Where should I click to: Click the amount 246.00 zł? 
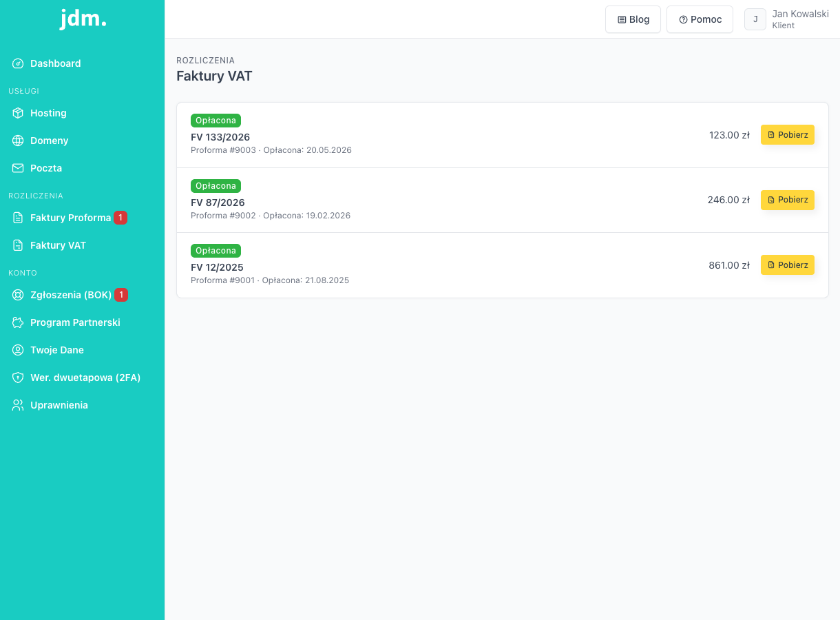click(728, 200)
